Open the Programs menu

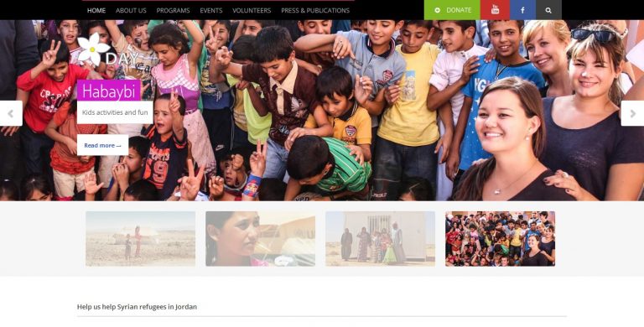(173, 10)
